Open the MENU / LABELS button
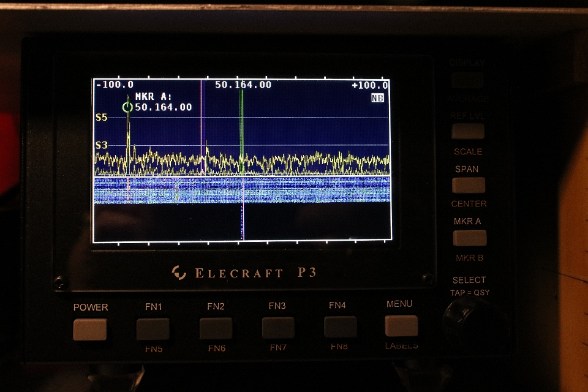Screen dimensions: 588x392 coord(401,326)
